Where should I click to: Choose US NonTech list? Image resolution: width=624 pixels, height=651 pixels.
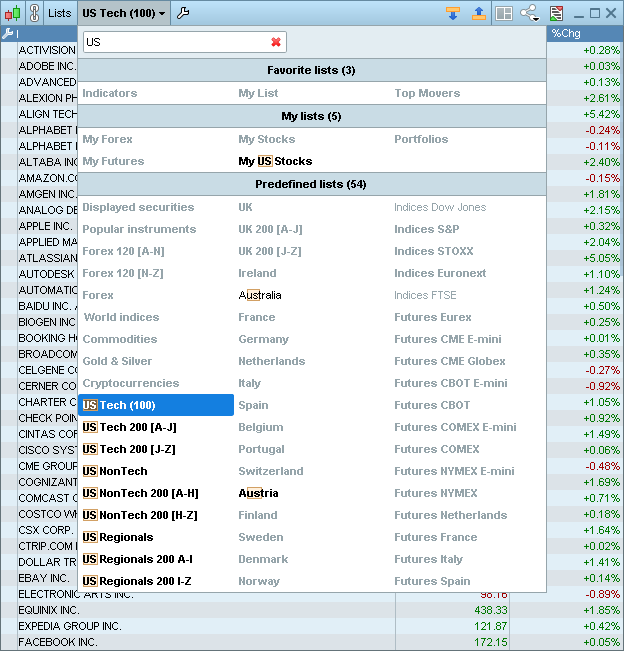pos(115,471)
